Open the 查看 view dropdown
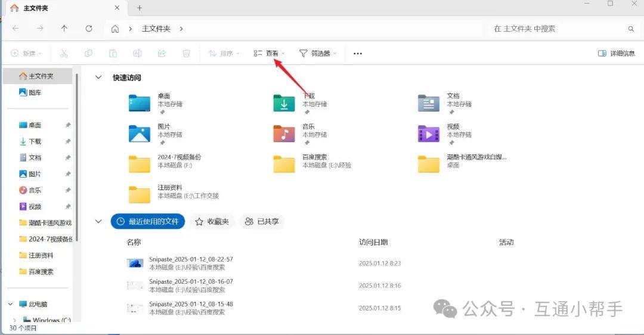This screenshot has height=335, width=644. tap(269, 54)
